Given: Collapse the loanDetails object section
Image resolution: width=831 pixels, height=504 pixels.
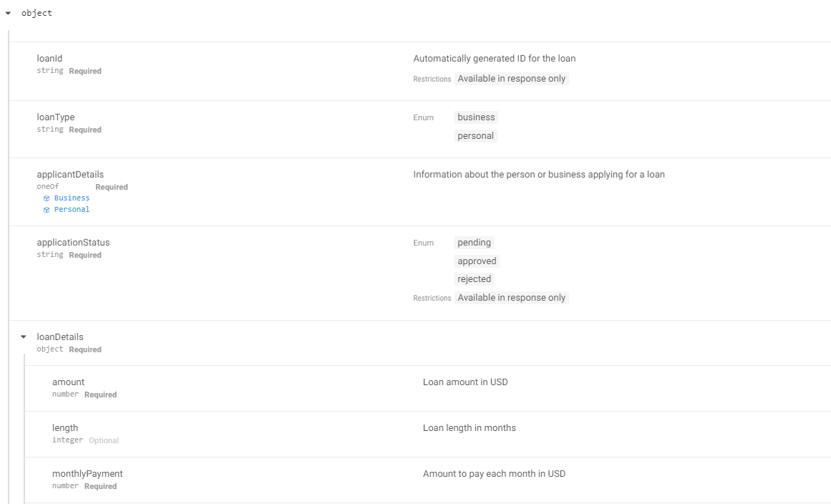Looking at the screenshot, I should [24, 336].
